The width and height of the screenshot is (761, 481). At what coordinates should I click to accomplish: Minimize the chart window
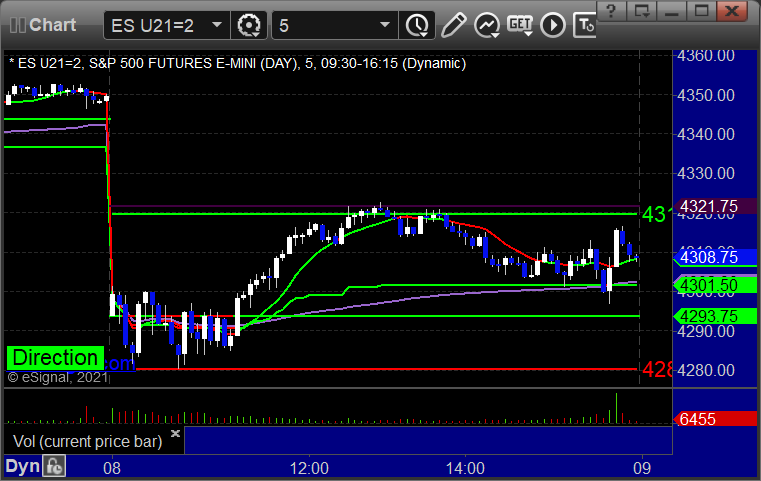click(671, 11)
